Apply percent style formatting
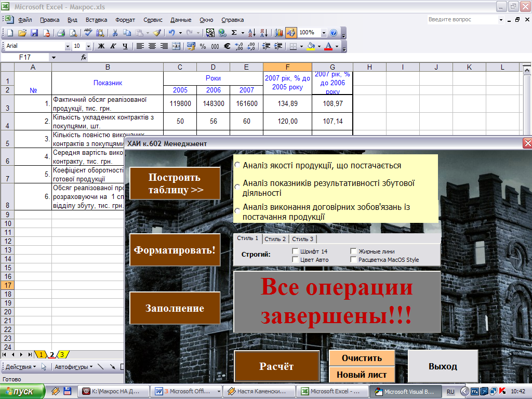 pyautogui.click(x=203, y=46)
